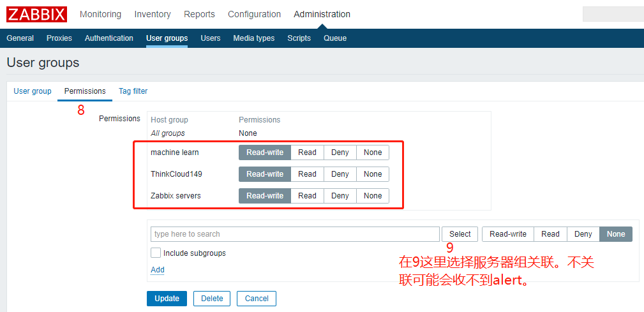Click the Update button
This screenshot has height=312, width=644.
click(x=167, y=299)
